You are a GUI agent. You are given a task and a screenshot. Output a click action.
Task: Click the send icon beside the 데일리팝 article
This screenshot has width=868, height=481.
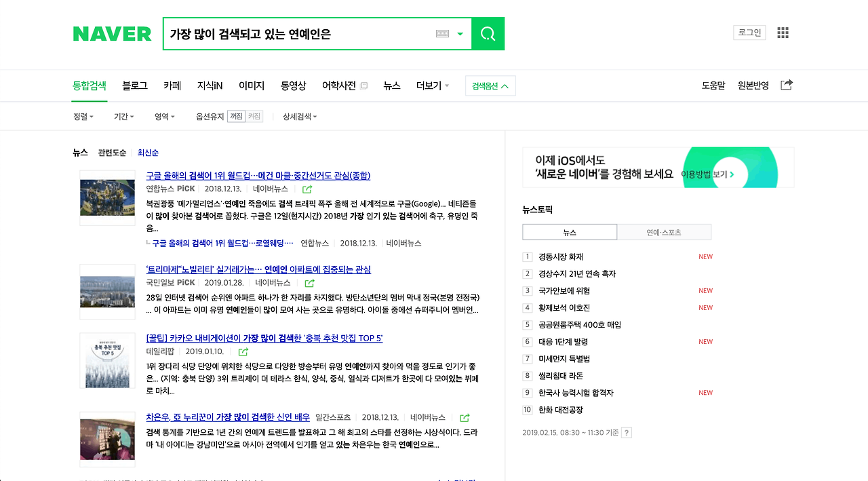pos(243,351)
